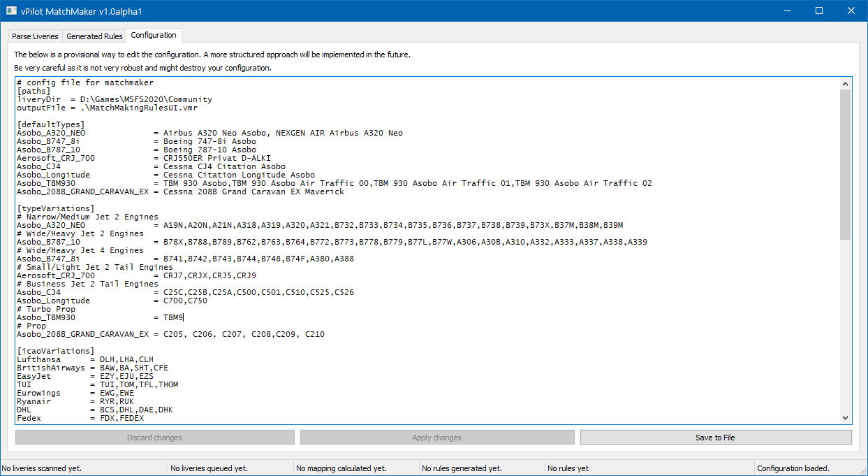Screen dimensions: 868x476
Task: Click the '# Business Jet 2 Tail Engines' comment
Action: pos(88,284)
